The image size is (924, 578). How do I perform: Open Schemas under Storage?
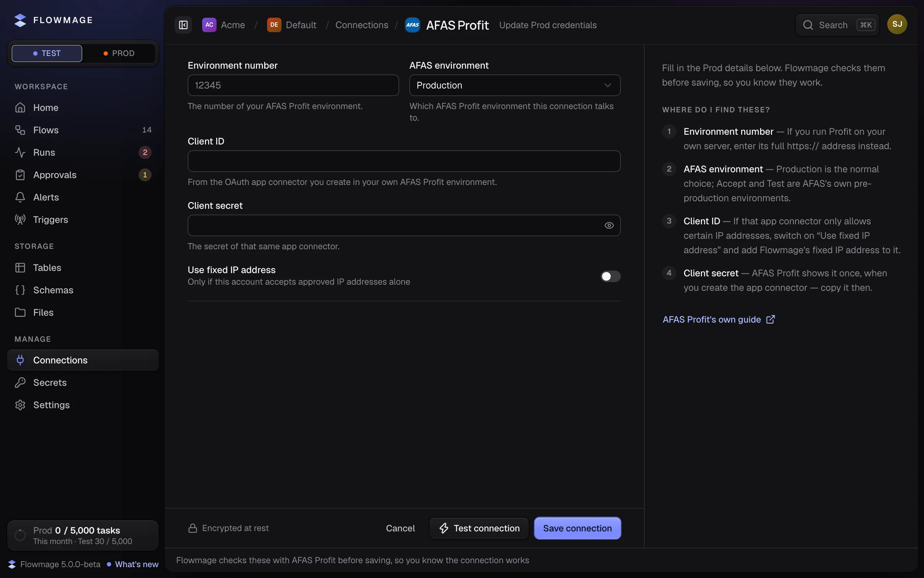click(83, 290)
